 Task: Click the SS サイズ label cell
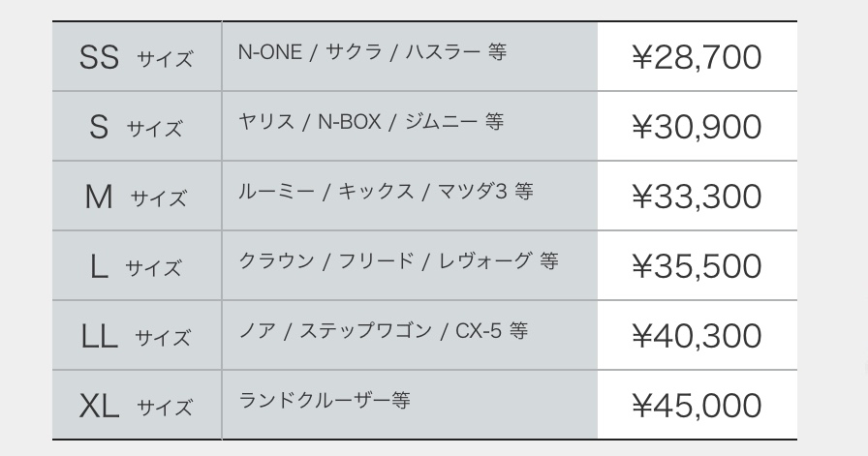(x=137, y=58)
